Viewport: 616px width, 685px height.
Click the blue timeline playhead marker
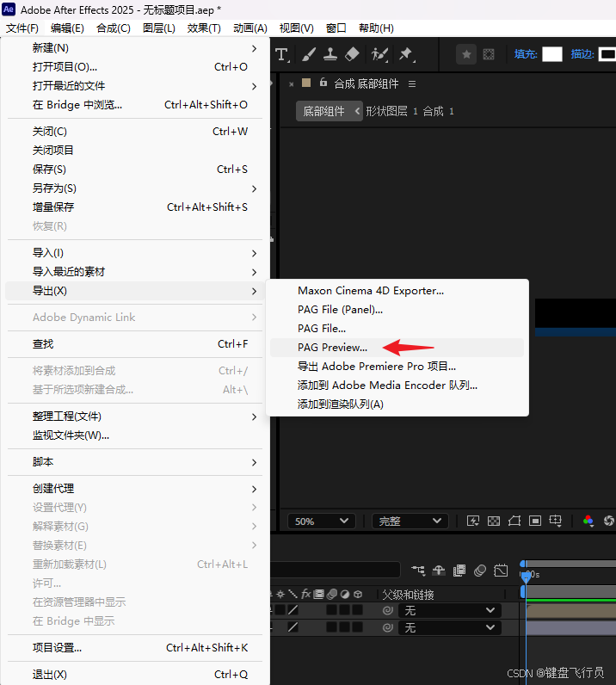coord(527,577)
